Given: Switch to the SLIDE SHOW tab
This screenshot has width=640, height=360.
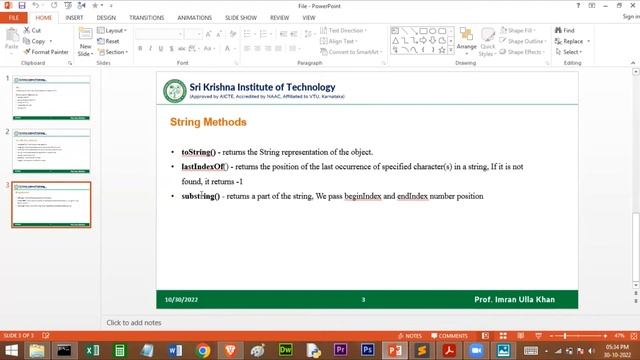Looking at the screenshot, I should (x=241, y=18).
